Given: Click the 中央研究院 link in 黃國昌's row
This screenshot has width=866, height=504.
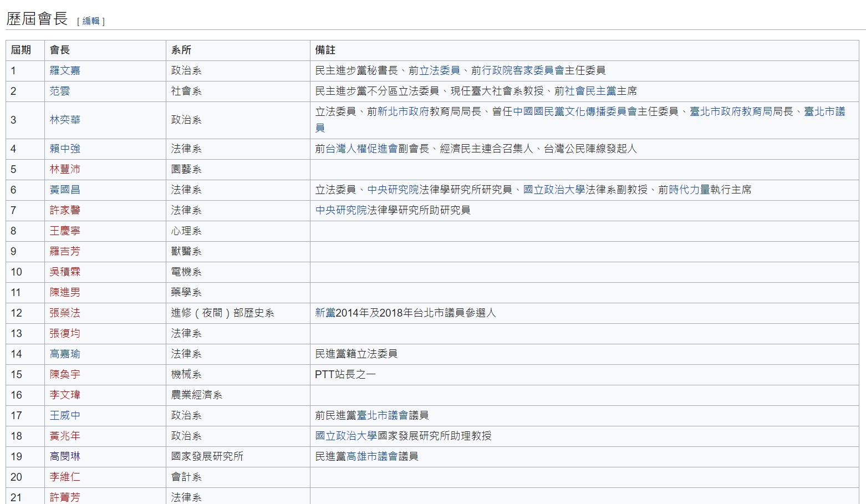Looking at the screenshot, I should tap(393, 190).
